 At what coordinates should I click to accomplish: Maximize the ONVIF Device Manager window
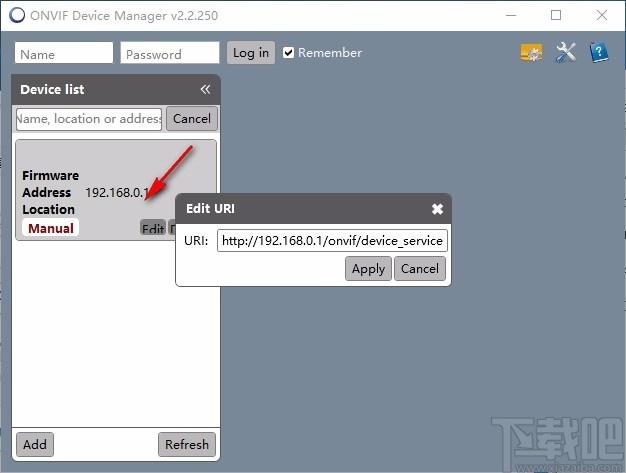coord(556,16)
